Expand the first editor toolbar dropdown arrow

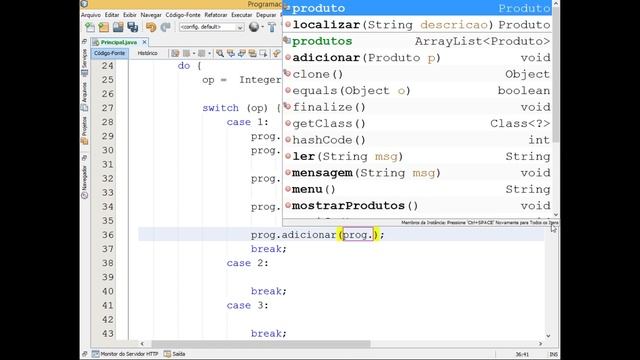pyautogui.click(x=194, y=53)
